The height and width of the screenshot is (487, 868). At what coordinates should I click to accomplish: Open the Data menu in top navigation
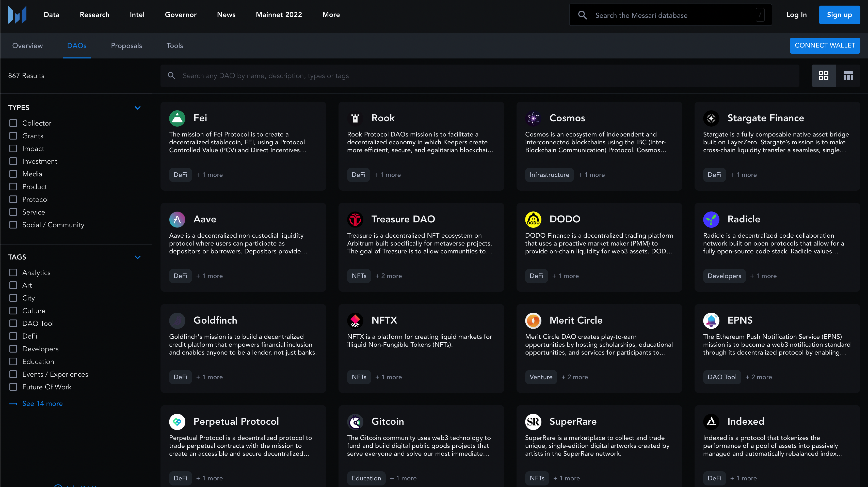point(52,15)
